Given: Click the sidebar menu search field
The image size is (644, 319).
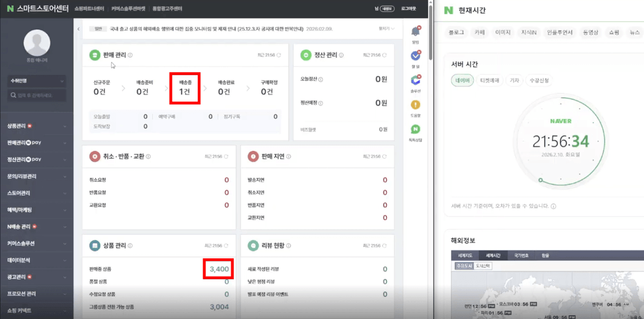Looking at the screenshot, I should pyautogui.click(x=37, y=95).
